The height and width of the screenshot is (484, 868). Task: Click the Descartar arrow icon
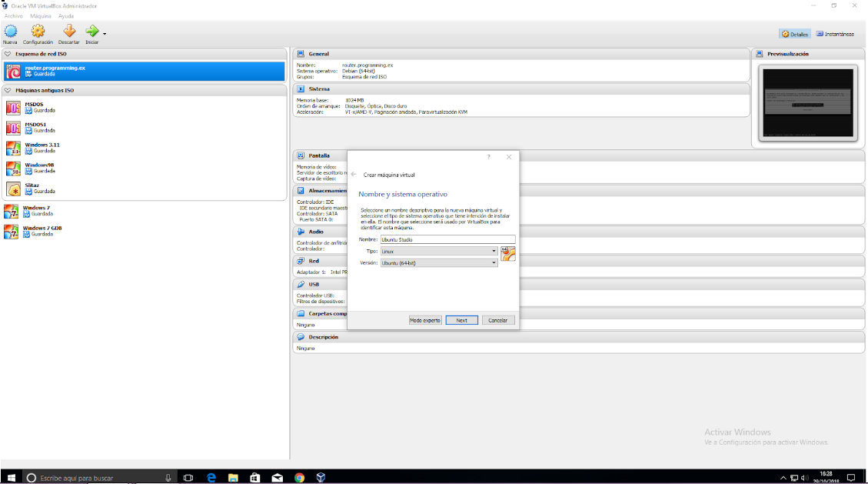[68, 32]
